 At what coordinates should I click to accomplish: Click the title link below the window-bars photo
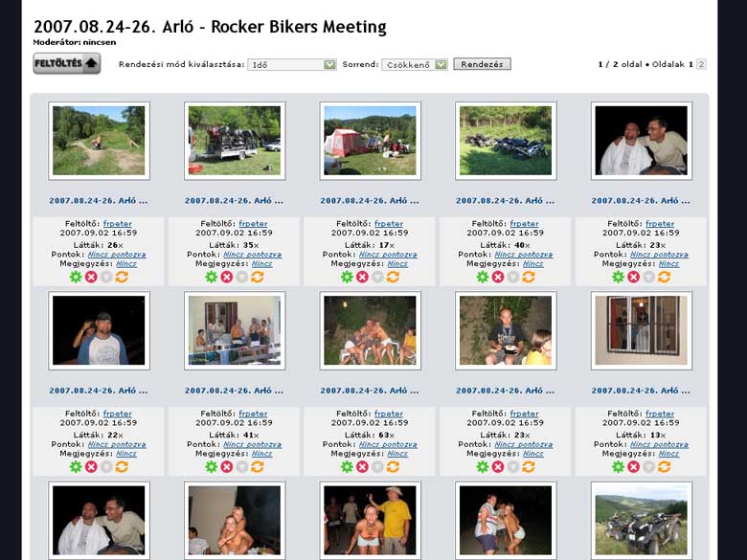641,391
